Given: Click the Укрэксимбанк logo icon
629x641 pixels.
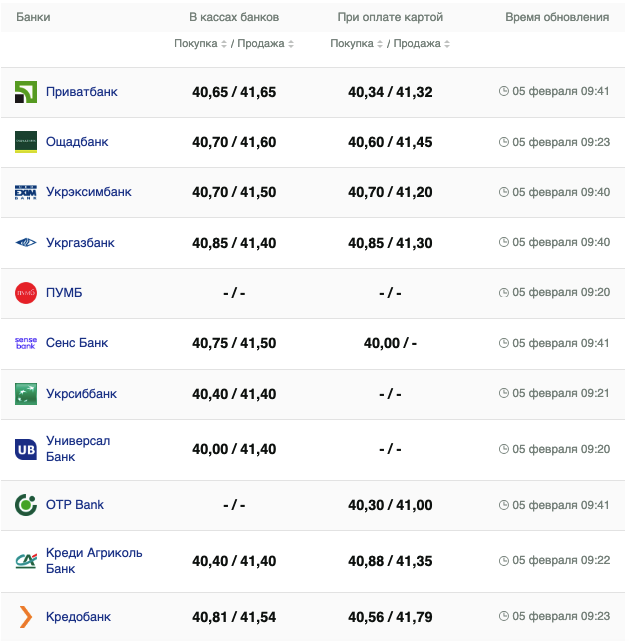Looking at the screenshot, I should coord(26,192).
